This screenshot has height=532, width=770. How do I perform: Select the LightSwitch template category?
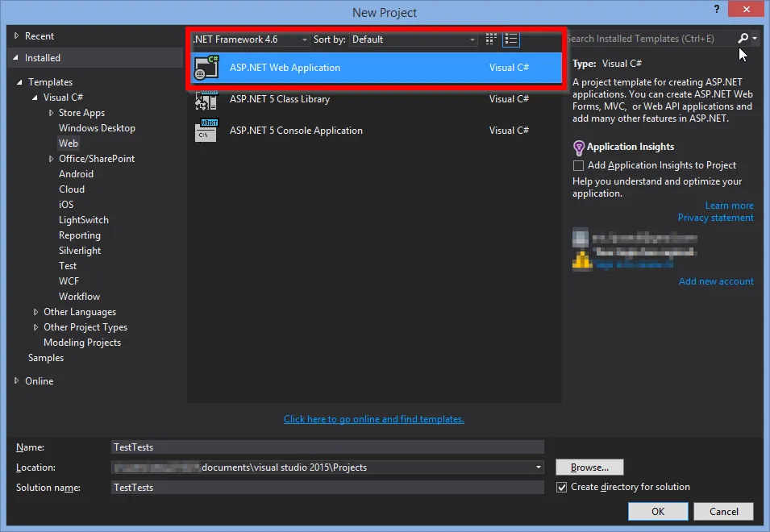[x=84, y=220]
